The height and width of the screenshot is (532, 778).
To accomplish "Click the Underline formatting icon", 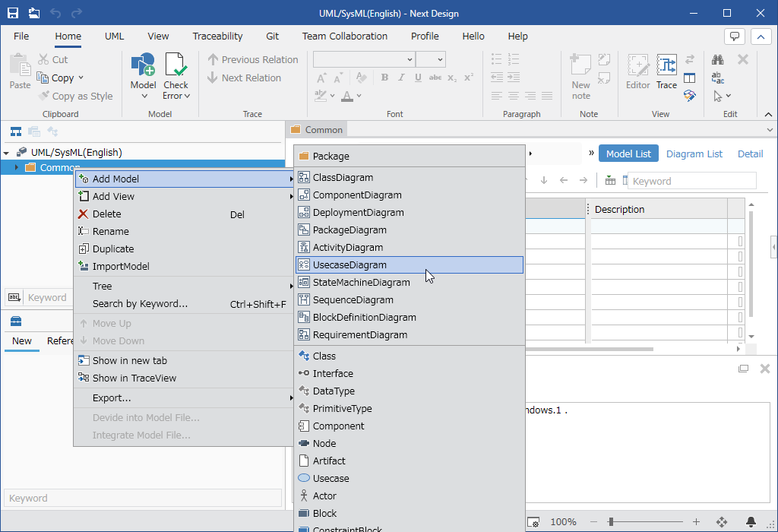I will click(x=419, y=78).
